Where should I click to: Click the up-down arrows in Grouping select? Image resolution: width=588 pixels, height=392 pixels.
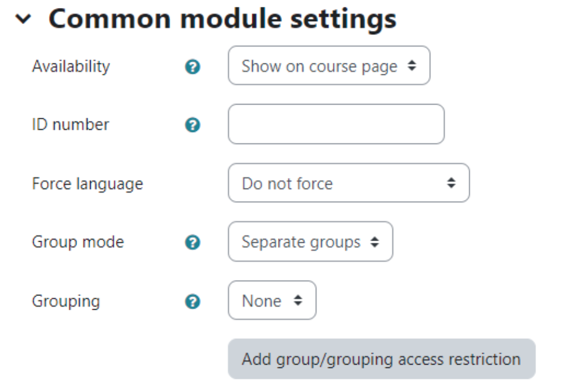pyautogui.click(x=298, y=301)
